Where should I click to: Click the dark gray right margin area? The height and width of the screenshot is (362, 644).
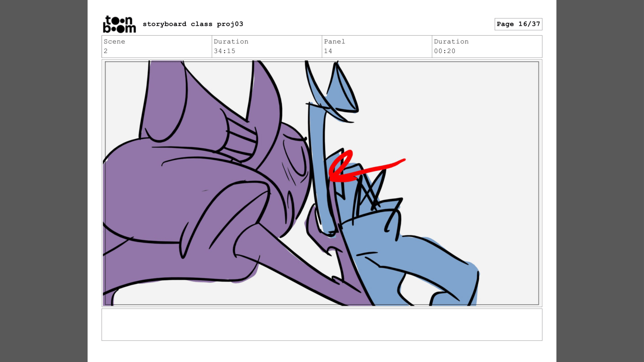(600, 181)
